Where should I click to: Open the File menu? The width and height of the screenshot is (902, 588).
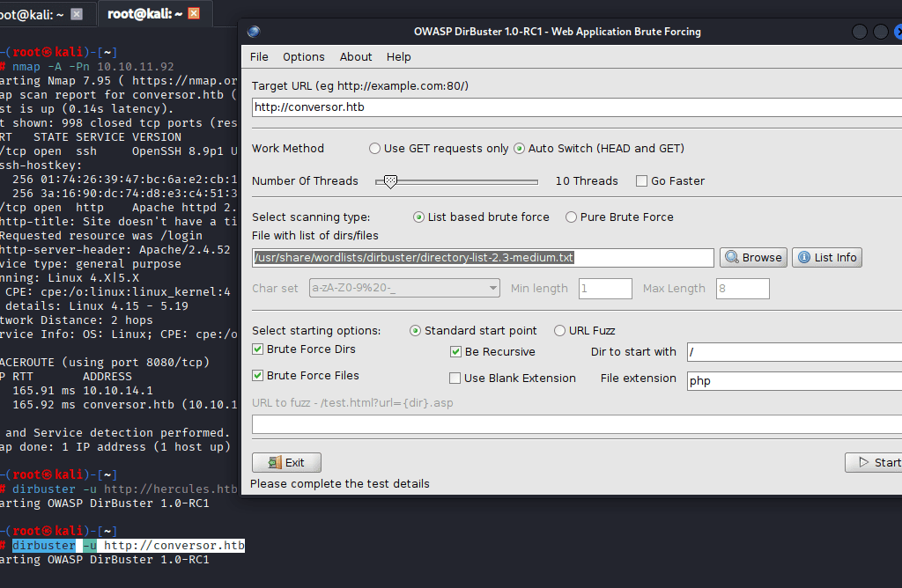[259, 56]
